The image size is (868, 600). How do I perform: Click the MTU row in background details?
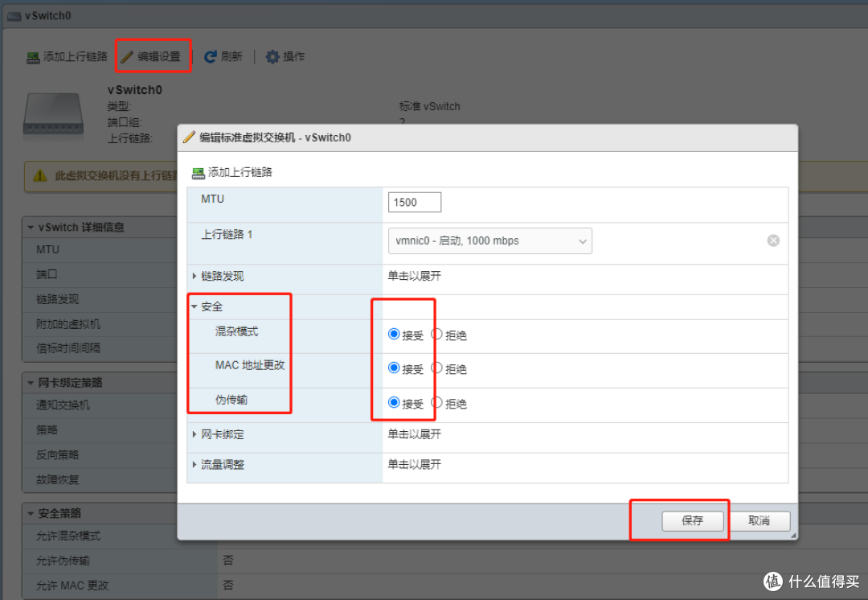click(x=100, y=249)
